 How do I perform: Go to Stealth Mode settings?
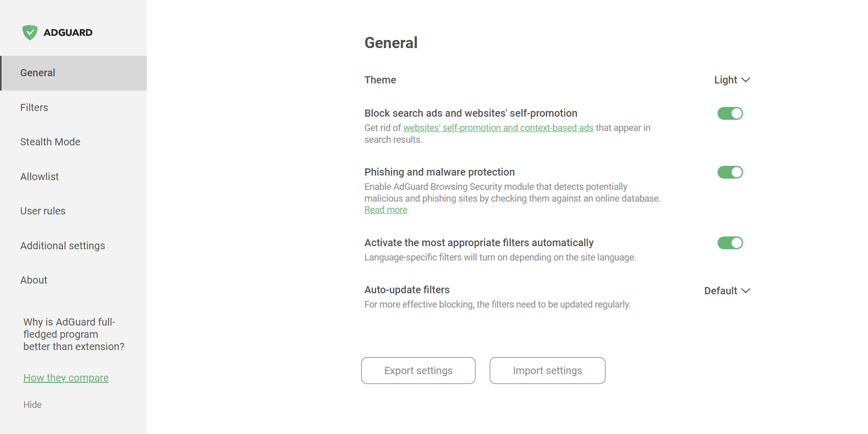[x=50, y=142]
